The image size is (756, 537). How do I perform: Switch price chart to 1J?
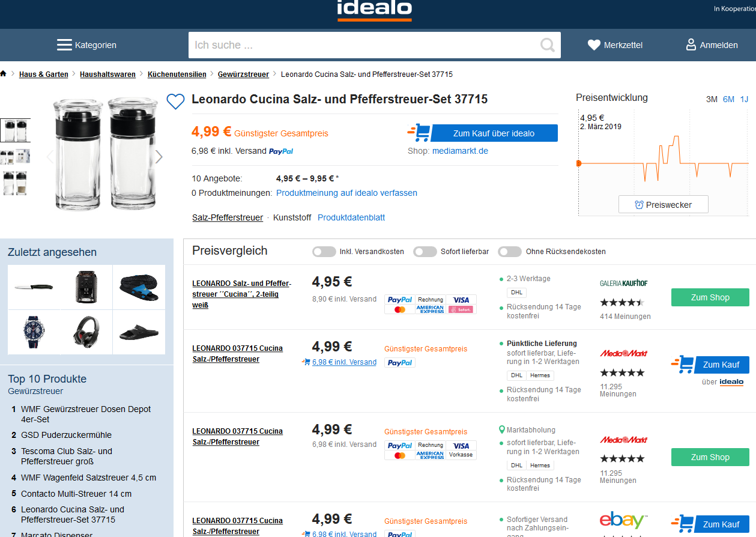click(744, 99)
